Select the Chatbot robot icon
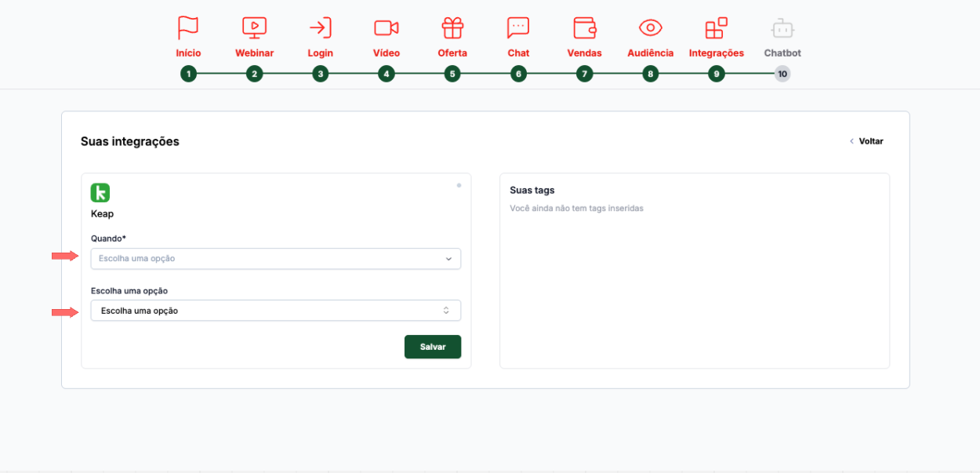Image resolution: width=980 pixels, height=473 pixels. pos(782,28)
